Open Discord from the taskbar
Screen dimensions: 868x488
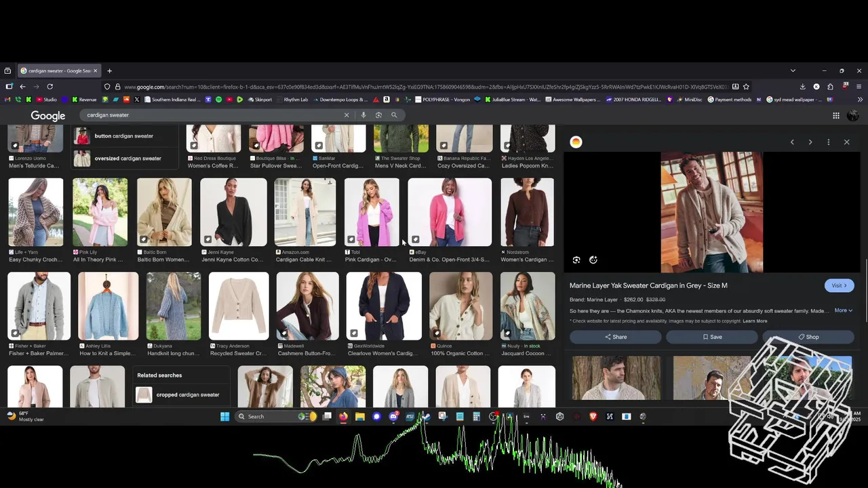coord(393,417)
